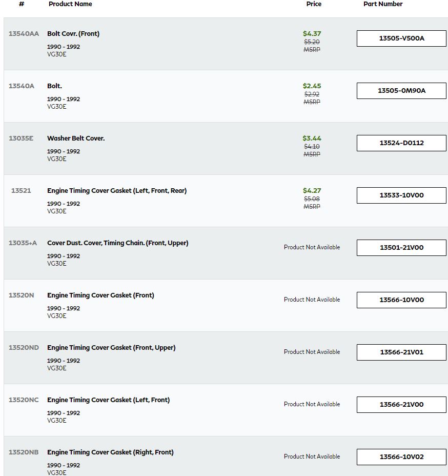Click the Product Name column header
The width and height of the screenshot is (448, 476).
click(70, 4)
